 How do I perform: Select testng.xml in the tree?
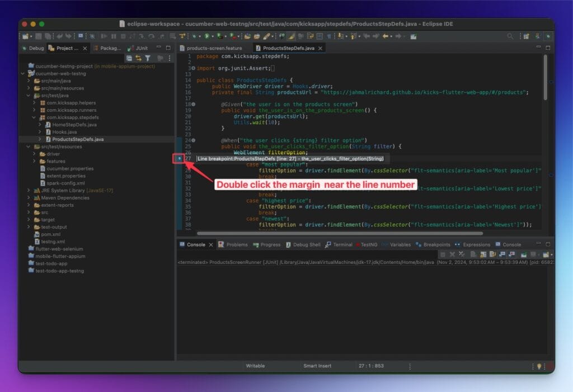pos(53,242)
